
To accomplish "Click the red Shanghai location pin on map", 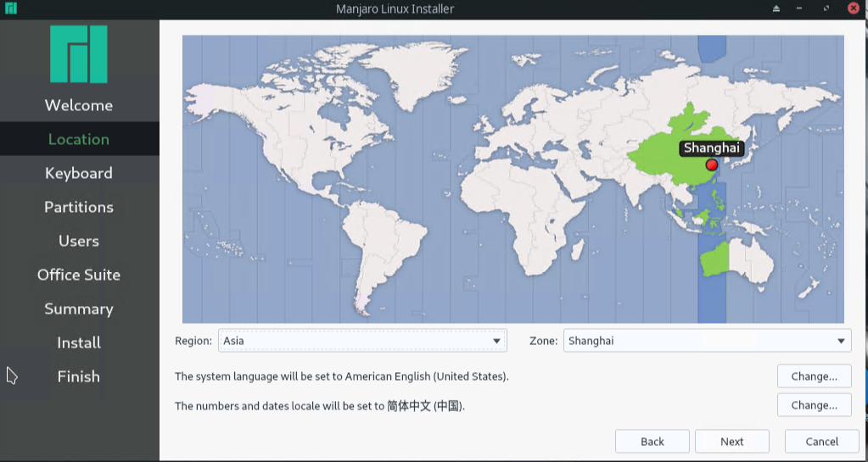I will click(x=711, y=164).
